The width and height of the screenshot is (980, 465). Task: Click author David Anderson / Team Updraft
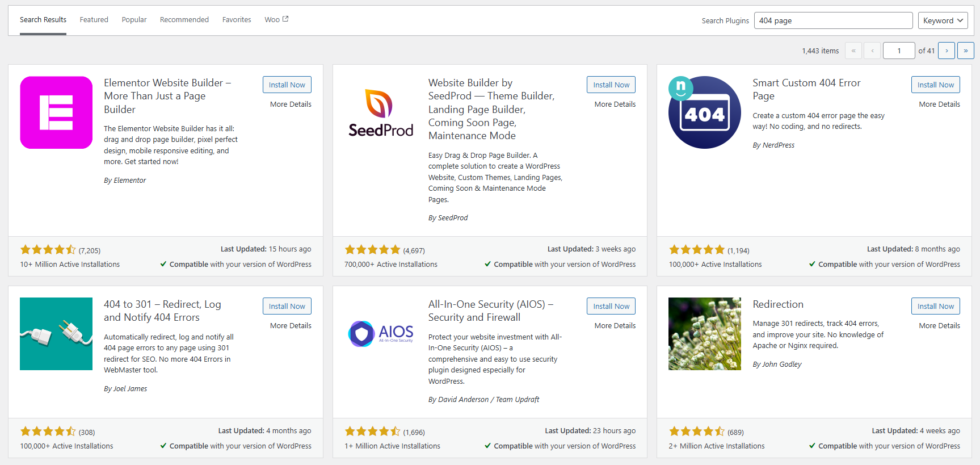(489, 400)
